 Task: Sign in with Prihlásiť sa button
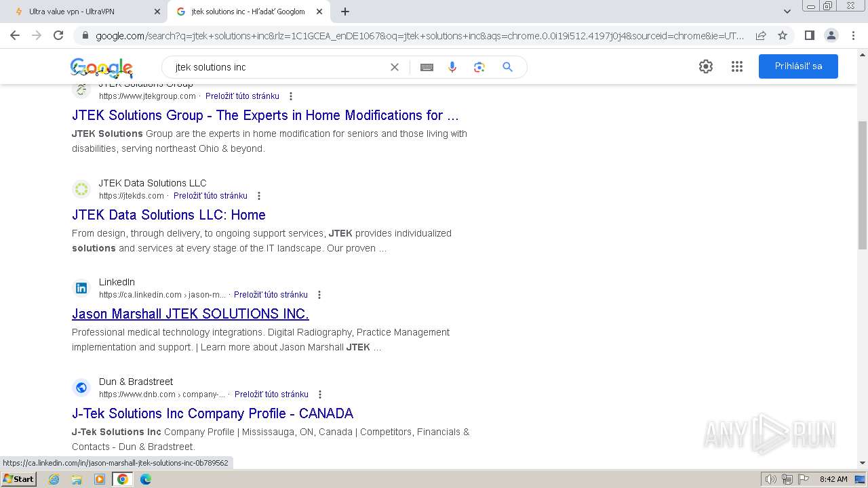pyautogui.click(x=798, y=66)
